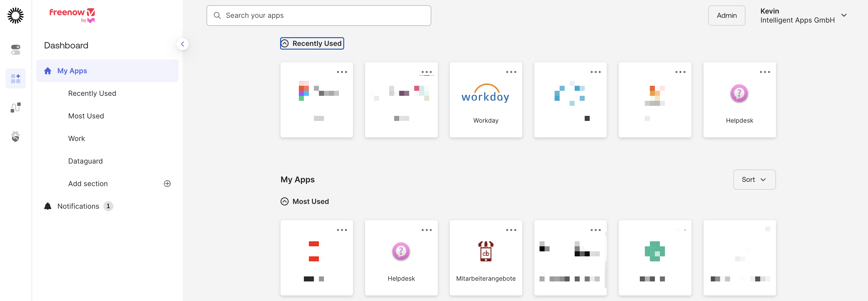The width and height of the screenshot is (868, 301).
Task: Open the Helpdesk tile under Recently Used
Action: pos(740,100)
